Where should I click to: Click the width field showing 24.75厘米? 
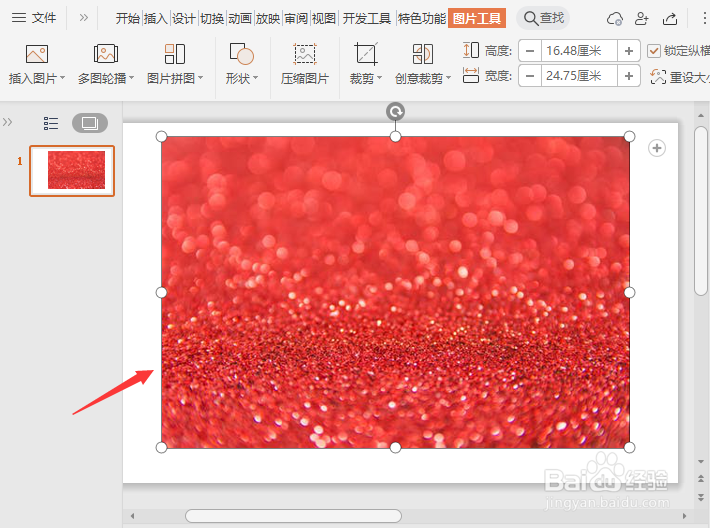point(579,76)
